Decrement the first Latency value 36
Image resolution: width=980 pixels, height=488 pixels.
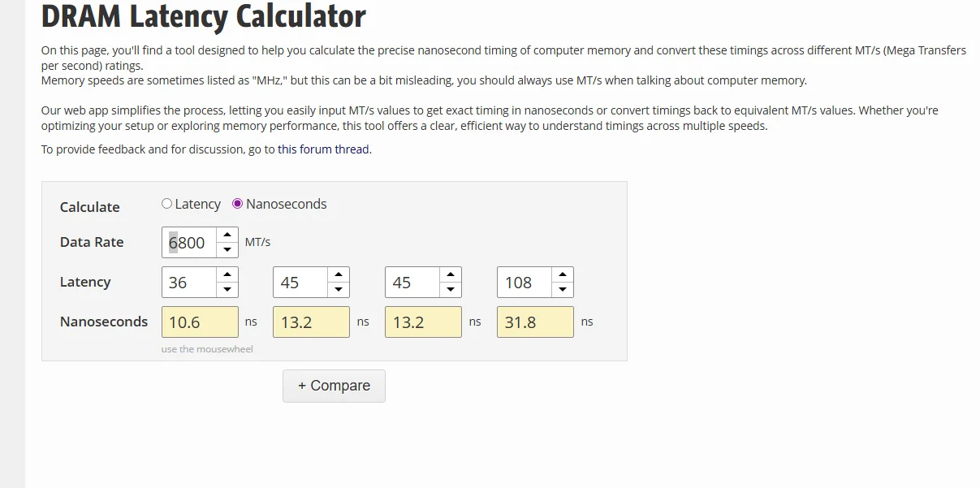(227, 289)
